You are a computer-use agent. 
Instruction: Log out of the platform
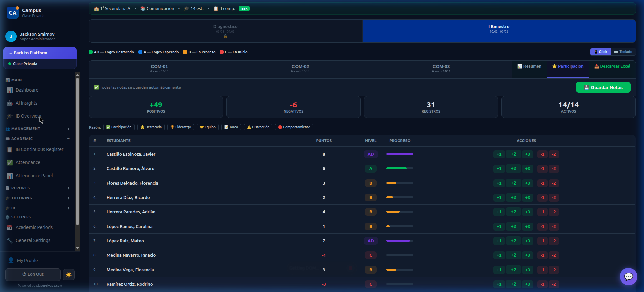[x=33, y=274]
